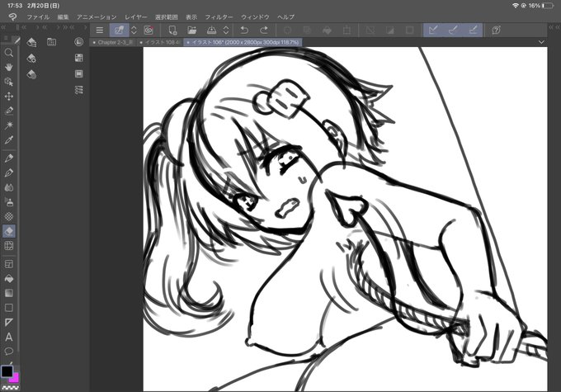Save the document with the save icon
The width and height of the screenshot is (561, 392).
point(211,30)
